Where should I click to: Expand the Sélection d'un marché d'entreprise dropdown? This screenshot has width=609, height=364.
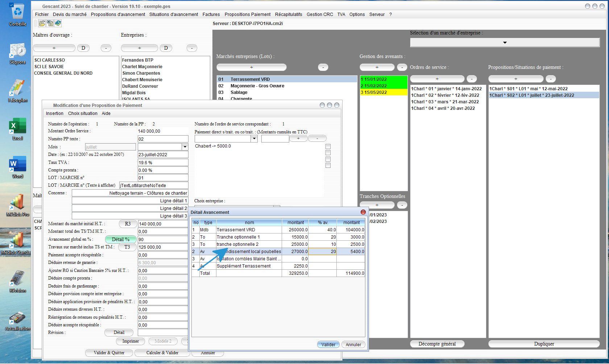[x=505, y=42]
